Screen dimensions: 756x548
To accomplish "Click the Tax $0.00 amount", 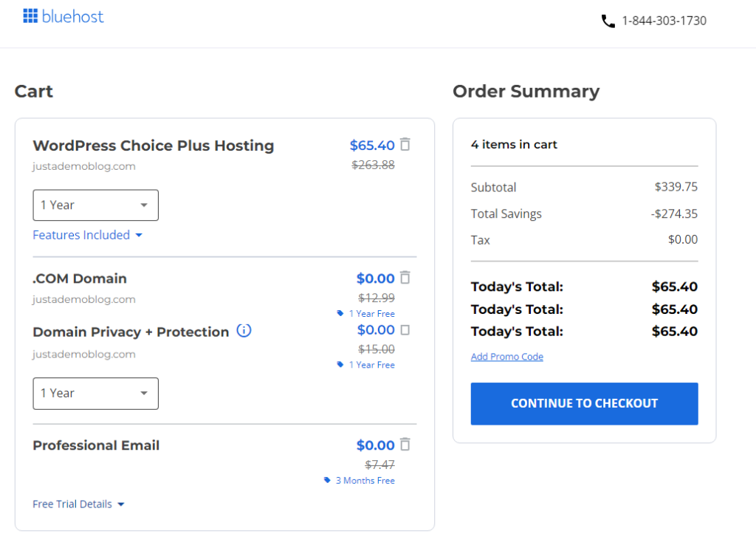I will pos(683,239).
